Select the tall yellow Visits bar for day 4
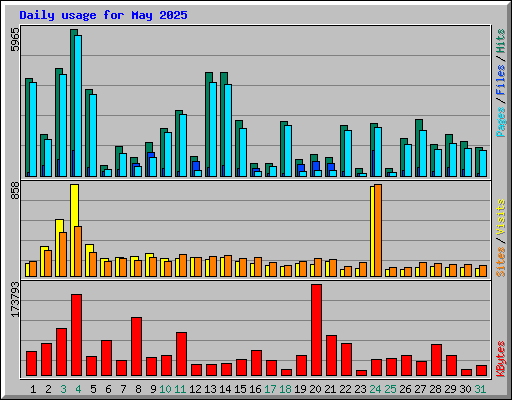 (74, 230)
